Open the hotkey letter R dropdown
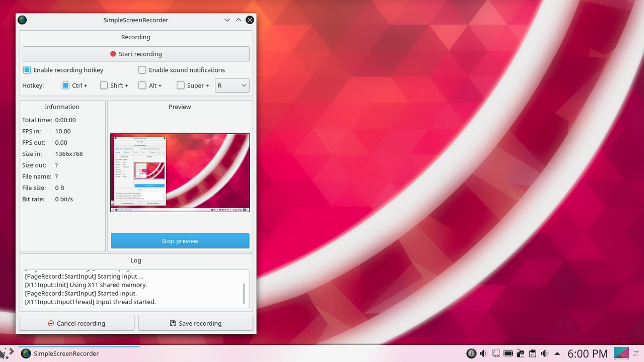The image size is (644, 362). 232,85
